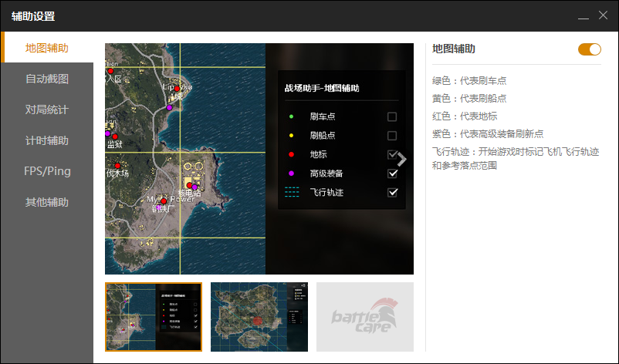Select the second full-island map thumbnail

click(x=259, y=317)
